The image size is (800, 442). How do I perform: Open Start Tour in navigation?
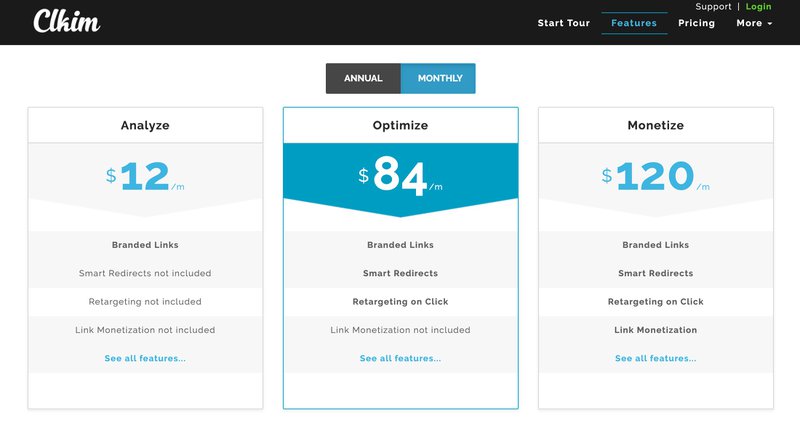563,23
